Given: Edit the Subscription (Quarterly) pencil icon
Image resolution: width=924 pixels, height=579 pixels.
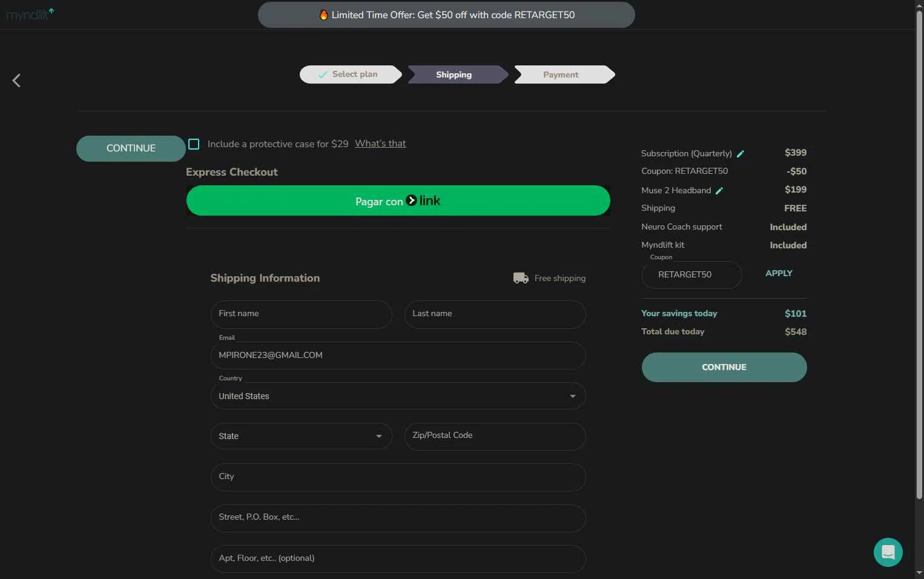Looking at the screenshot, I should tap(740, 154).
